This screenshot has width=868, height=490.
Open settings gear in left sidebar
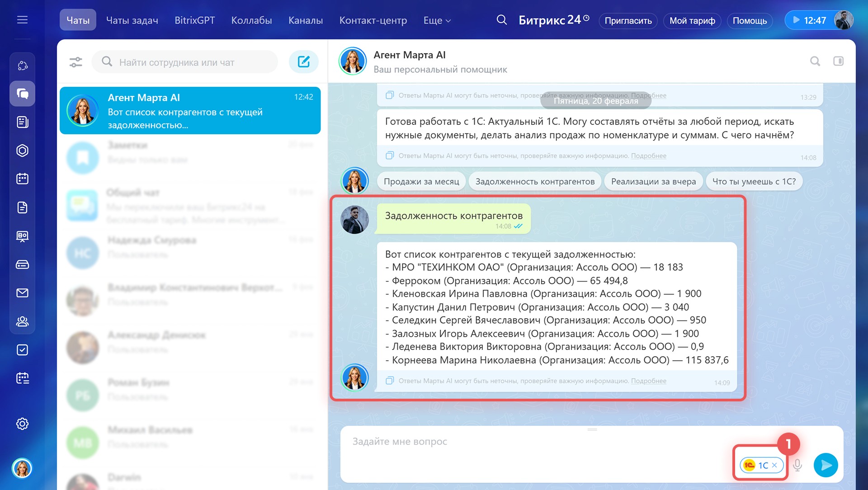(x=22, y=424)
